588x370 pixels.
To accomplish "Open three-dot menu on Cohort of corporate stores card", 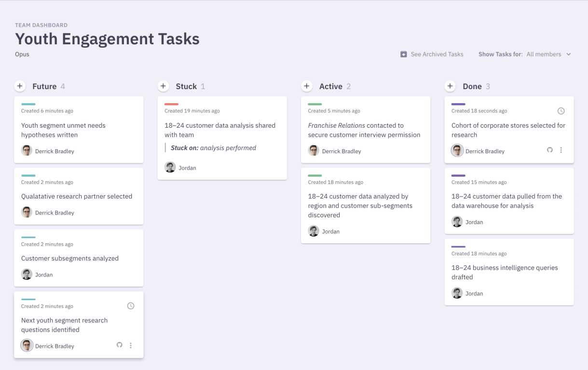I will 561,150.
